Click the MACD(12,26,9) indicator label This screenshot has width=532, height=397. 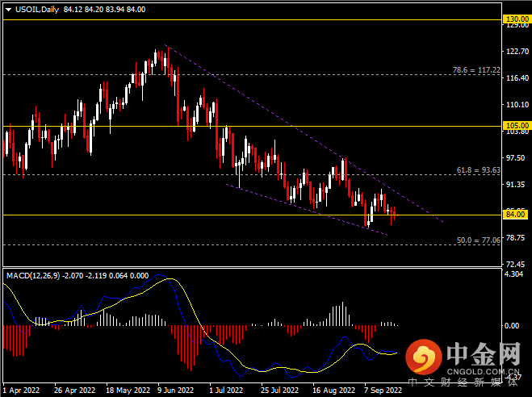pos(33,276)
